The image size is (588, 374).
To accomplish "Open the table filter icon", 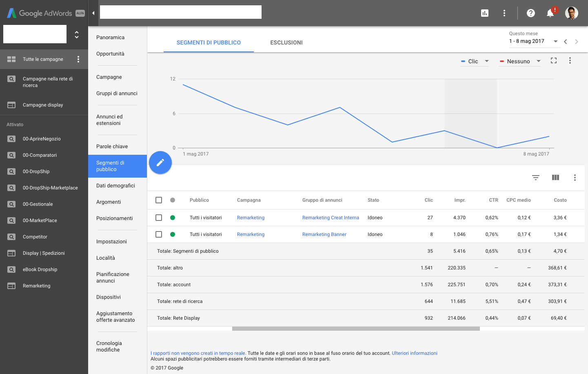I will (536, 178).
